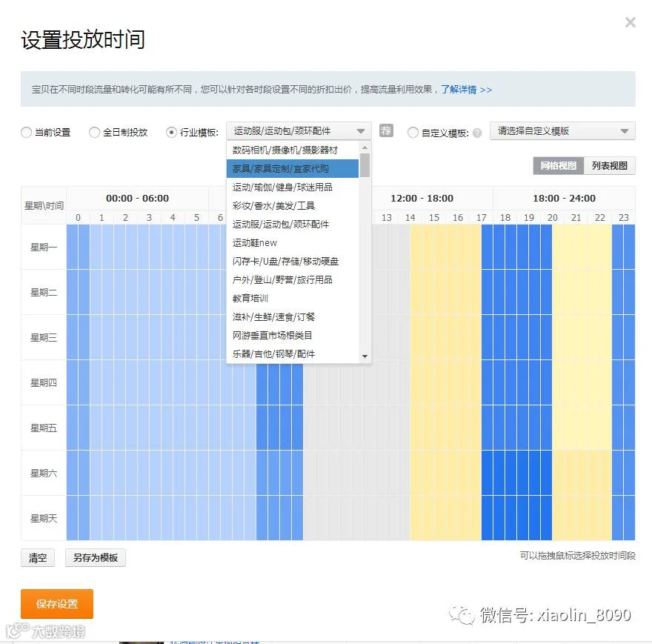Click the orange 保存设置 button
The width and height of the screenshot is (652, 644).
point(57,604)
